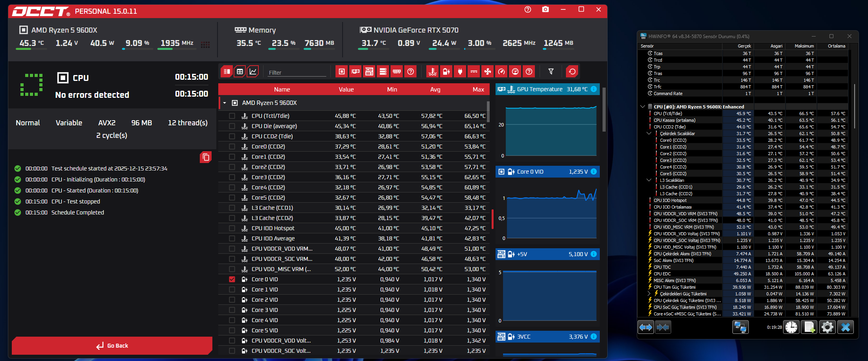Open info for the 3VCC graph
868x361 pixels.
pyautogui.click(x=594, y=337)
